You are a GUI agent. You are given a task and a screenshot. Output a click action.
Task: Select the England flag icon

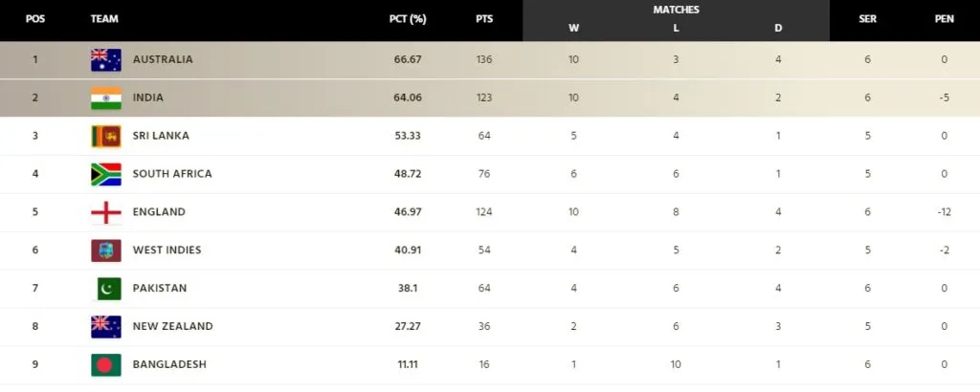pos(106,212)
